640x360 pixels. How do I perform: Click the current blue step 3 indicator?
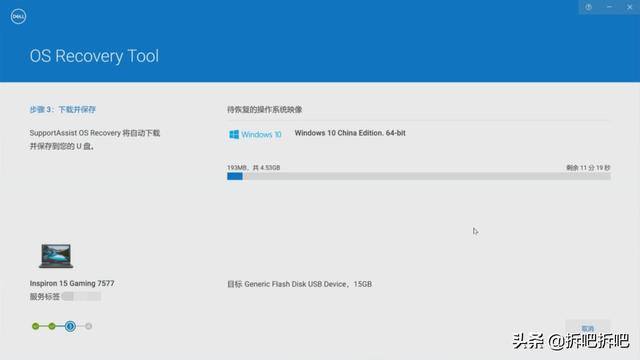tap(70, 326)
